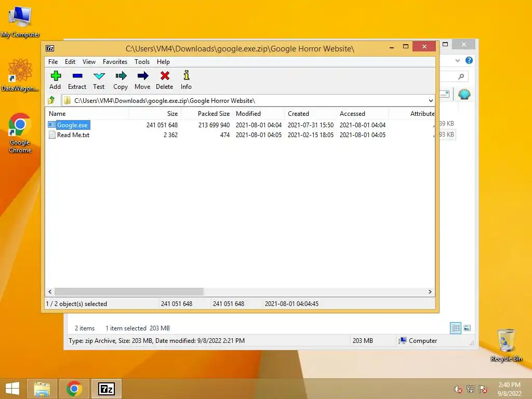The height and width of the screenshot is (399, 532).
Task: Click the 7z logo in title bar
Action: [x=50, y=48]
